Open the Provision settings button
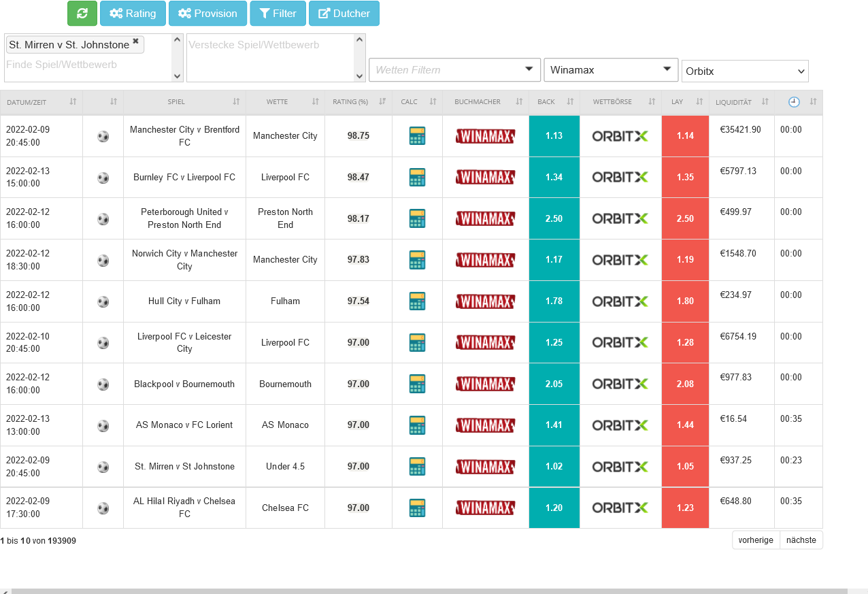Screen dimensions: 868x594 coord(207,14)
